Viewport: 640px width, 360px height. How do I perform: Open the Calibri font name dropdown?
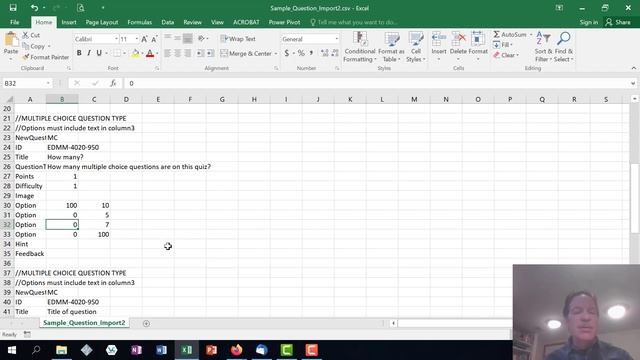[x=116, y=39]
